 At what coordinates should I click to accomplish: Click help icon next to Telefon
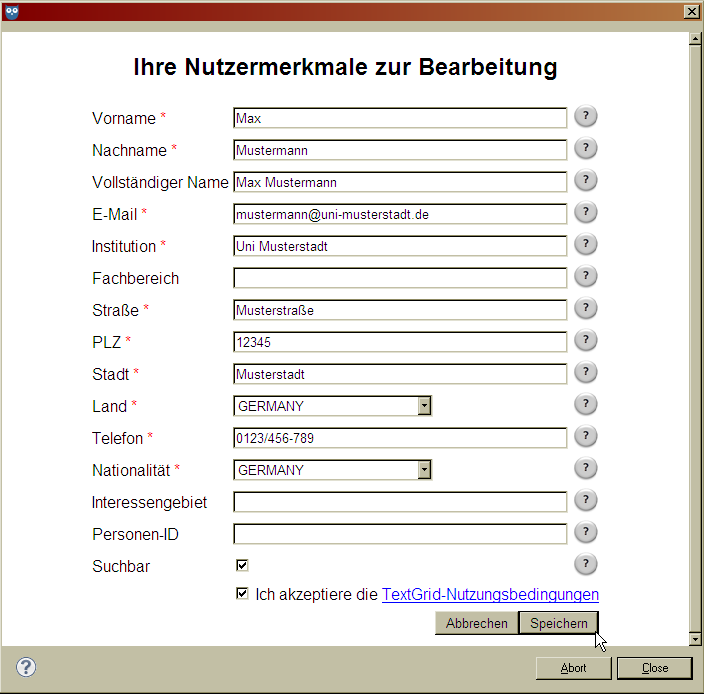586,437
